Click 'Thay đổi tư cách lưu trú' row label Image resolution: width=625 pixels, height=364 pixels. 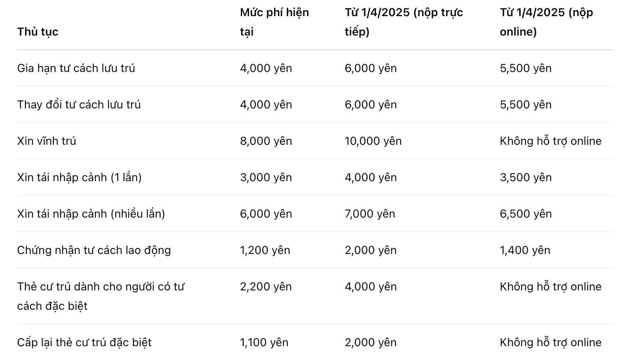pyautogui.click(x=79, y=104)
